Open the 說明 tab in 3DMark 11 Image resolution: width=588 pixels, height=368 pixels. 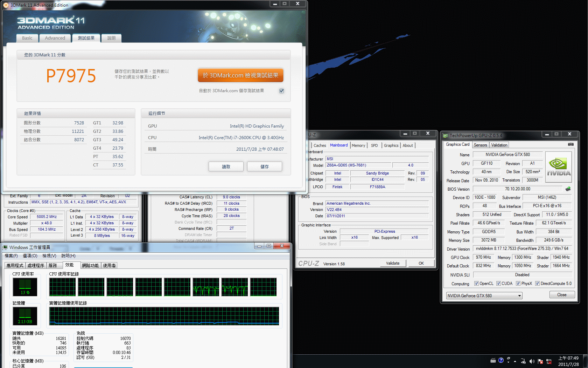[x=111, y=38]
